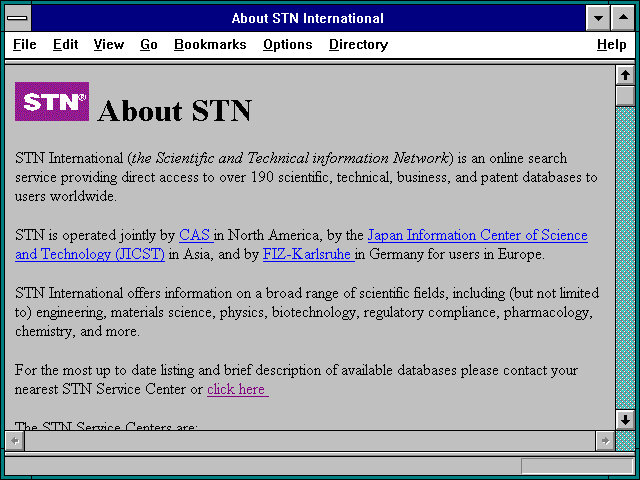Click the horizontal scrollbar right arrow

coord(605,441)
